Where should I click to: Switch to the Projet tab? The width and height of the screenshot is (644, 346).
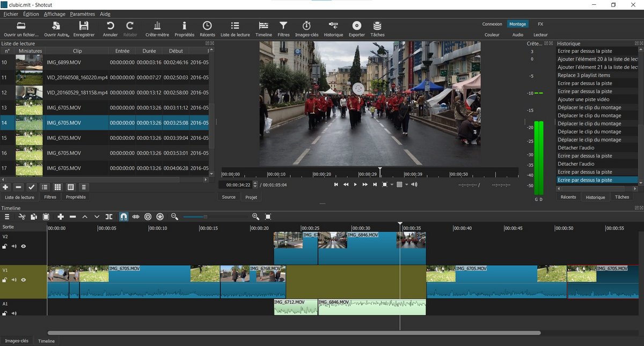pos(251,197)
